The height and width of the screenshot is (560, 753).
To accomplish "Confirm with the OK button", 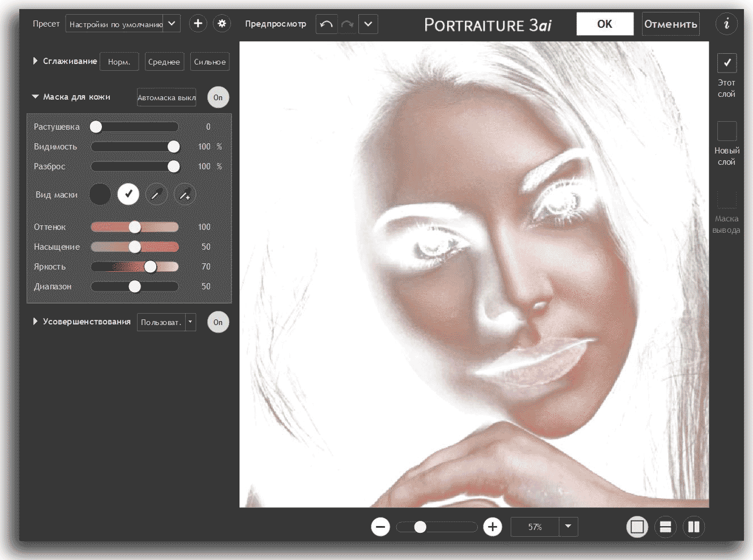I will [x=605, y=24].
